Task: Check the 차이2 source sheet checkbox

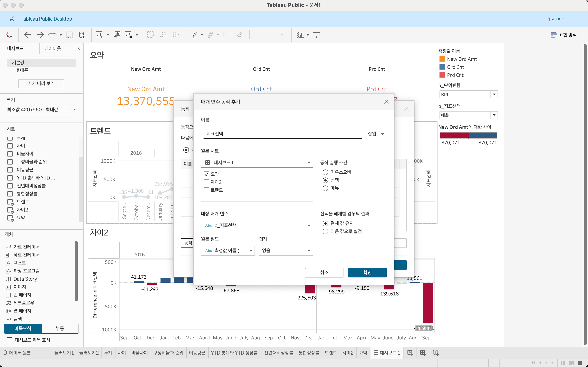Action: [207, 182]
